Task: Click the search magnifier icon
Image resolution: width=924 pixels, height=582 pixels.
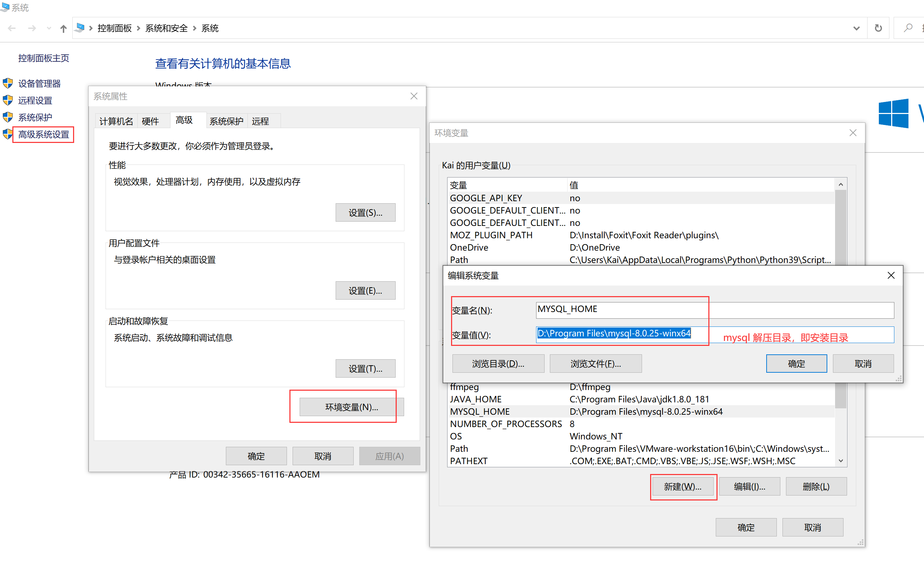Action: pos(908,28)
